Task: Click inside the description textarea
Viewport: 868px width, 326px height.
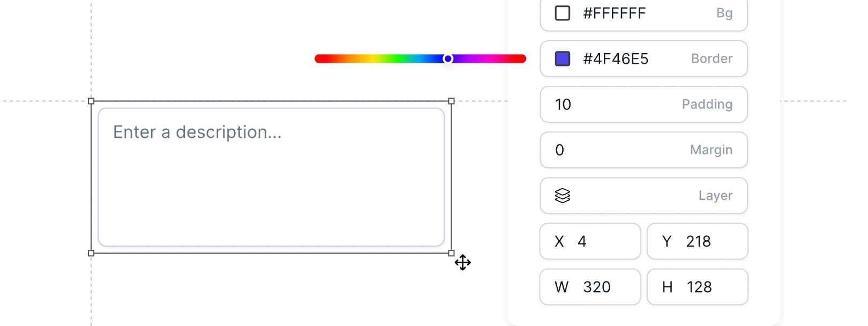Action: [x=271, y=177]
